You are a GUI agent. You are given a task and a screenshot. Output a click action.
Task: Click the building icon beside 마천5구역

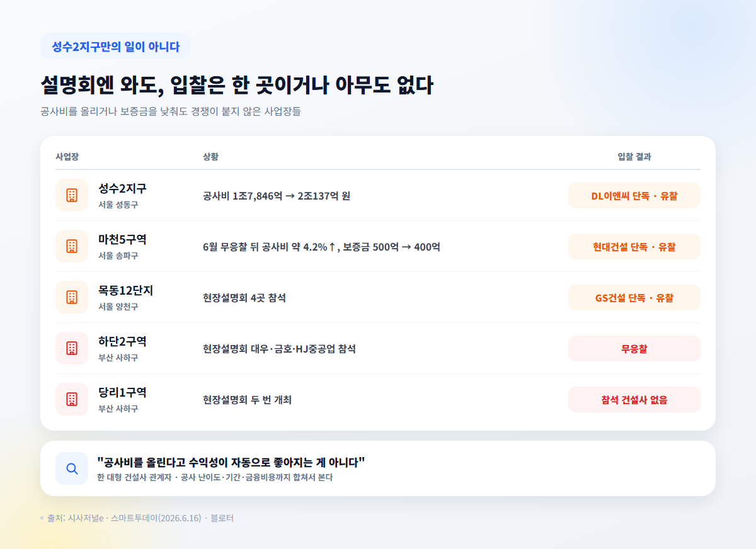(x=72, y=246)
